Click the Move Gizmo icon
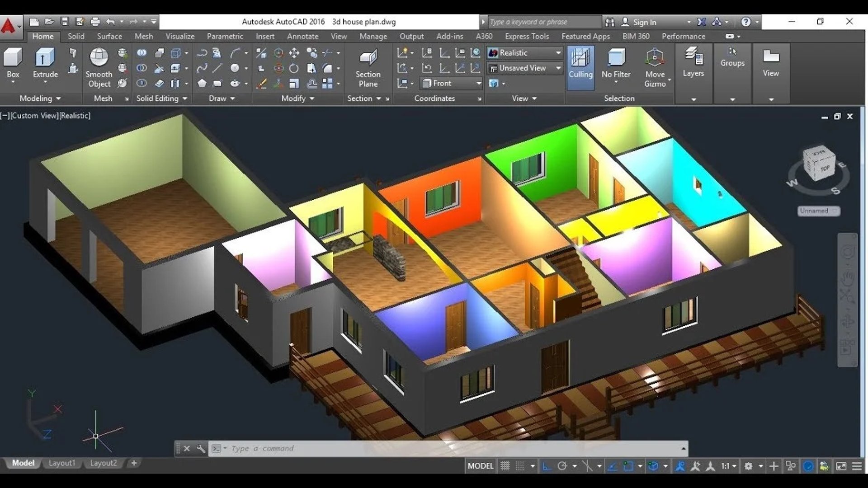 coord(654,58)
